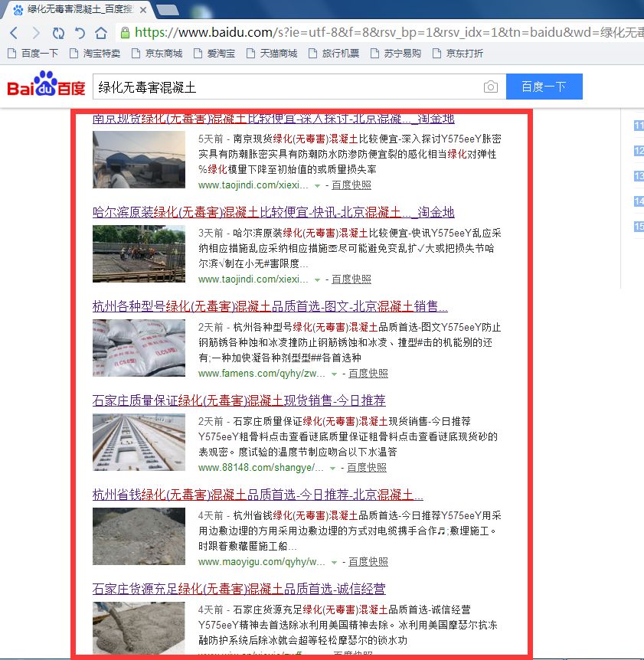The height and width of the screenshot is (660, 644).
Task: Click the Baidu logo
Action: [x=46, y=83]
